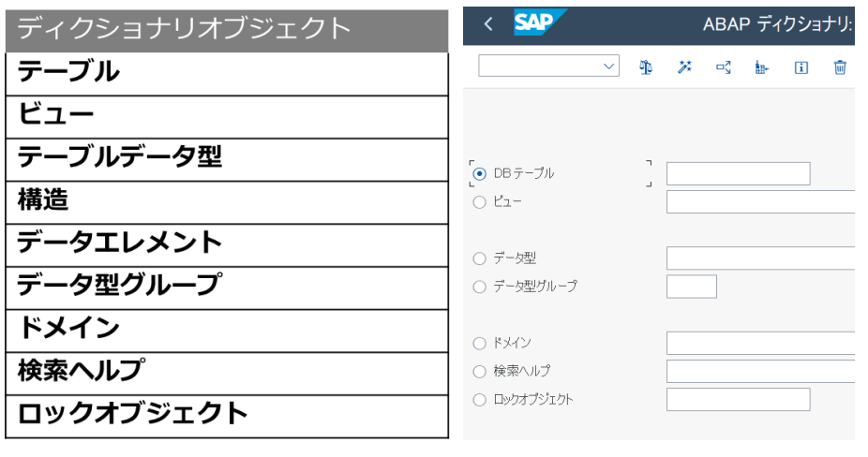
Task: Click the DBテーブル name input field
Action: (x=738, y=174)
